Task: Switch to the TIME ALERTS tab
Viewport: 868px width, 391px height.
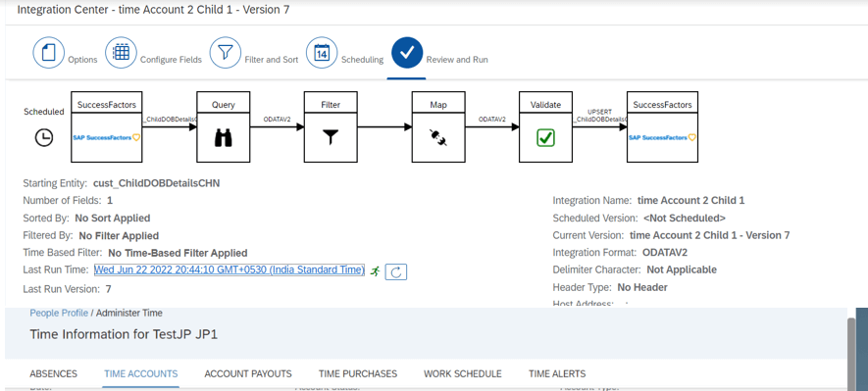Action: (x=557, y=374)
